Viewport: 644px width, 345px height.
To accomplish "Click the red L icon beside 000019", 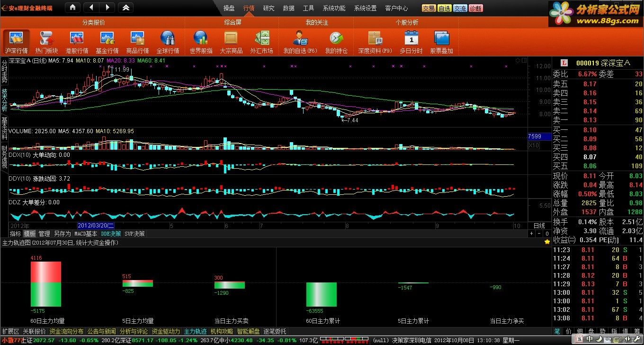I will 564,63.
